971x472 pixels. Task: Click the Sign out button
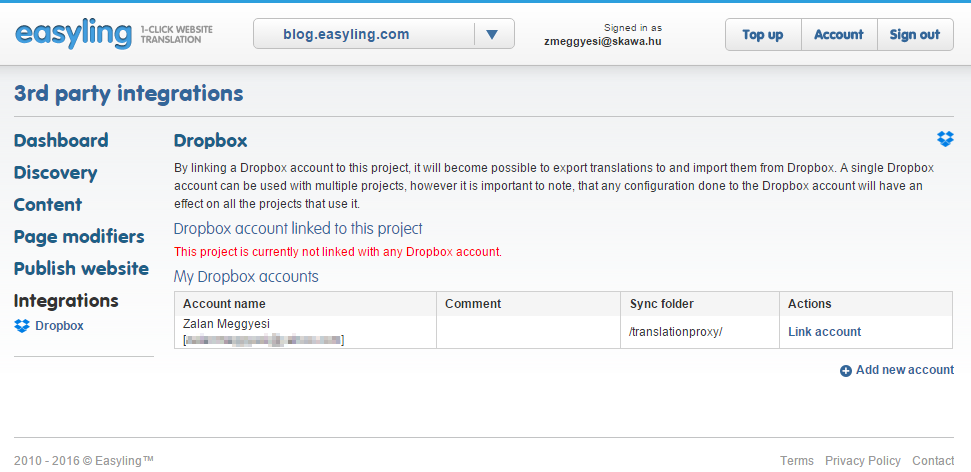[915, 35]
